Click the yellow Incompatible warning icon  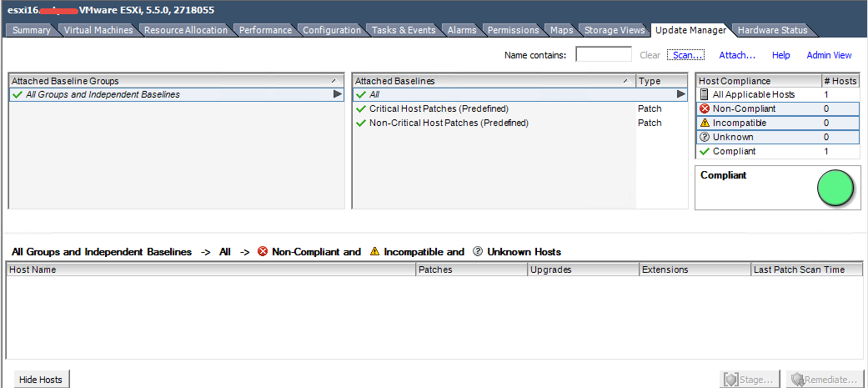[704, 123]
